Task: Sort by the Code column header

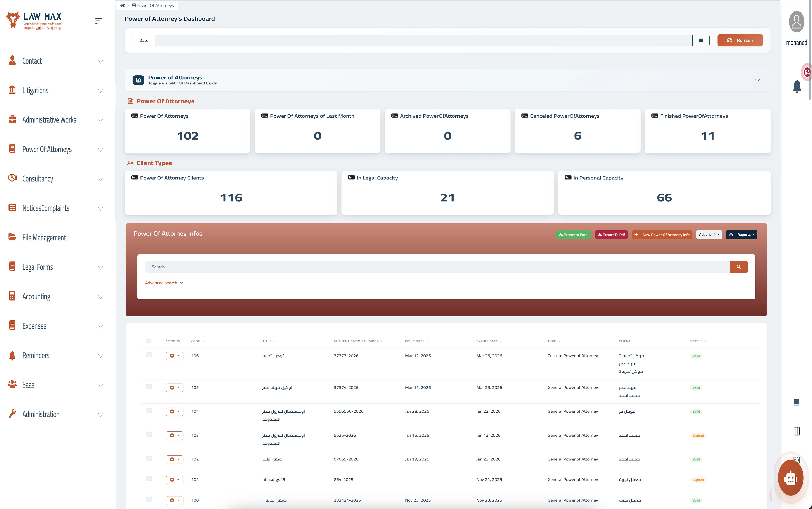Action: pyautogui.click(x=198, y=341)
